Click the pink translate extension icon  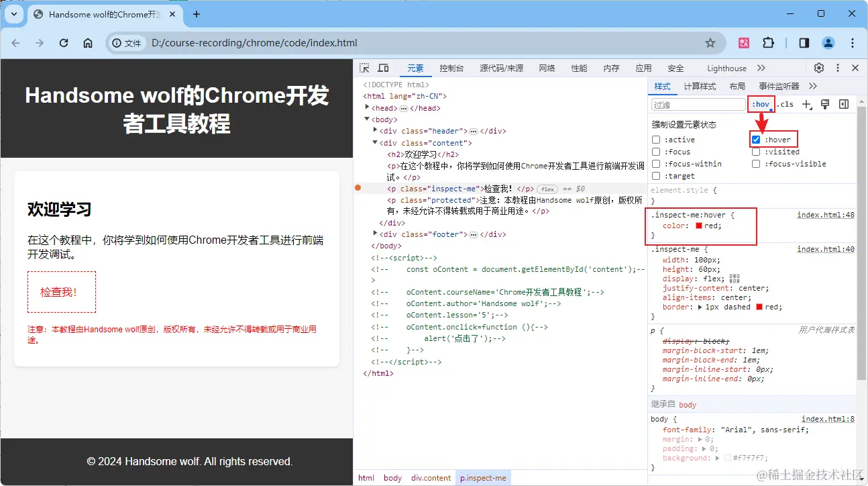744,43
